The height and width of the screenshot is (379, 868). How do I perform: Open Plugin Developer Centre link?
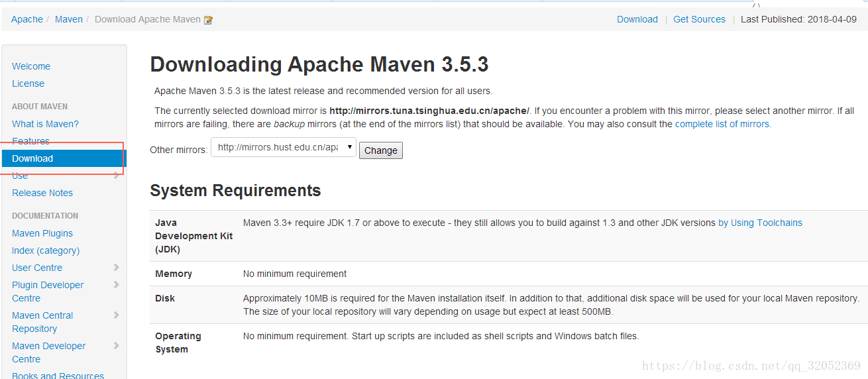tap(48, 292)
